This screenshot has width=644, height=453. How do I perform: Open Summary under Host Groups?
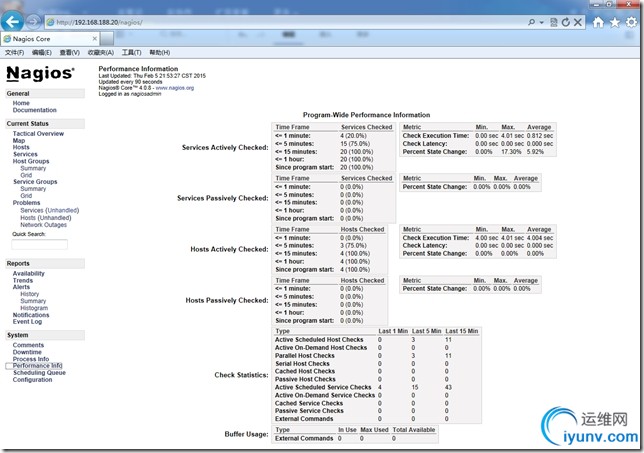click(x=33, y=168)
